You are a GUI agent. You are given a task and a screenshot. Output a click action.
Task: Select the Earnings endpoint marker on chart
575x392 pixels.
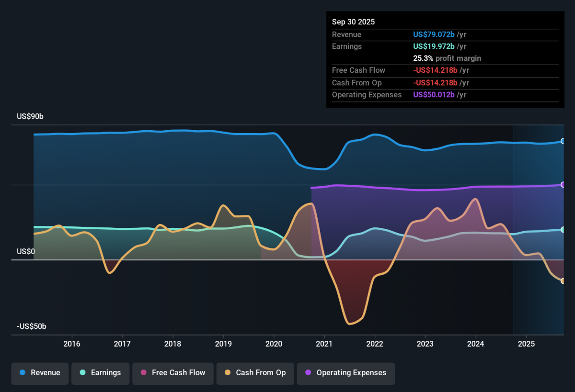coord(563,230)
